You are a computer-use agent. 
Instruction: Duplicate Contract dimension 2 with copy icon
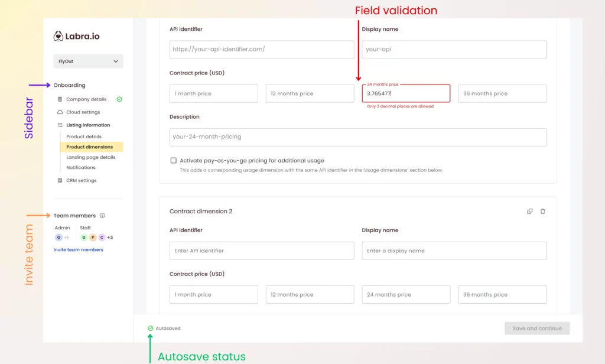[530, 211]
